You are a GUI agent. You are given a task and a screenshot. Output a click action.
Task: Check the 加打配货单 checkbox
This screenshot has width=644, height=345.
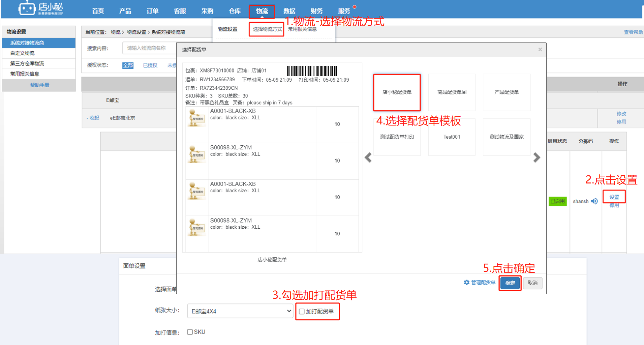pyautogui.click(x=302, y=312)
